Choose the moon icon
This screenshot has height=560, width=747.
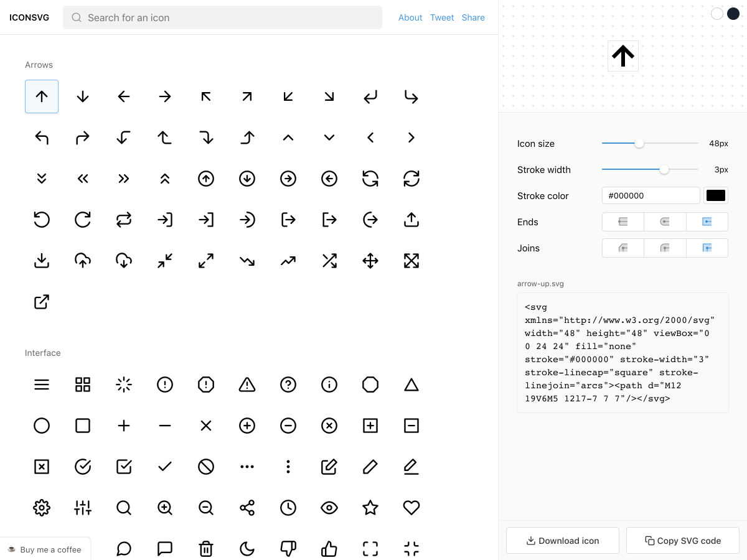pyautogui.click(x=247, y=549)
